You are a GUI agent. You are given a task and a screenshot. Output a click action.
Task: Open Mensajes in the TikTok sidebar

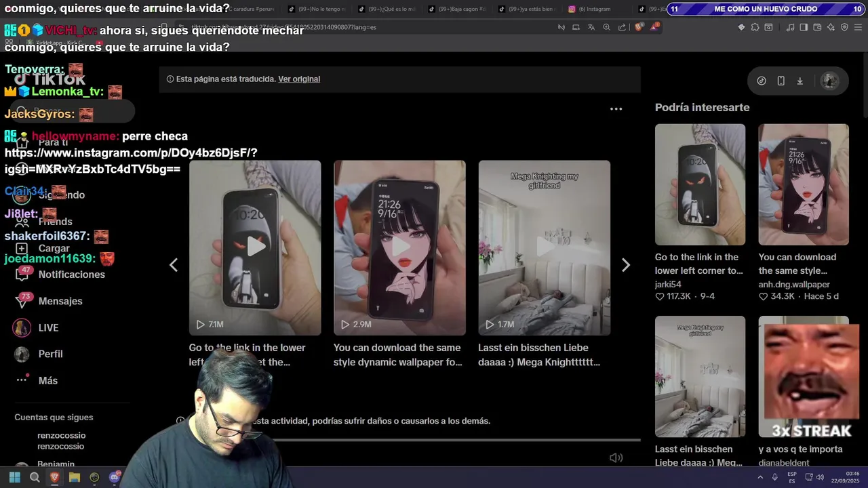[x=49, y=301]
